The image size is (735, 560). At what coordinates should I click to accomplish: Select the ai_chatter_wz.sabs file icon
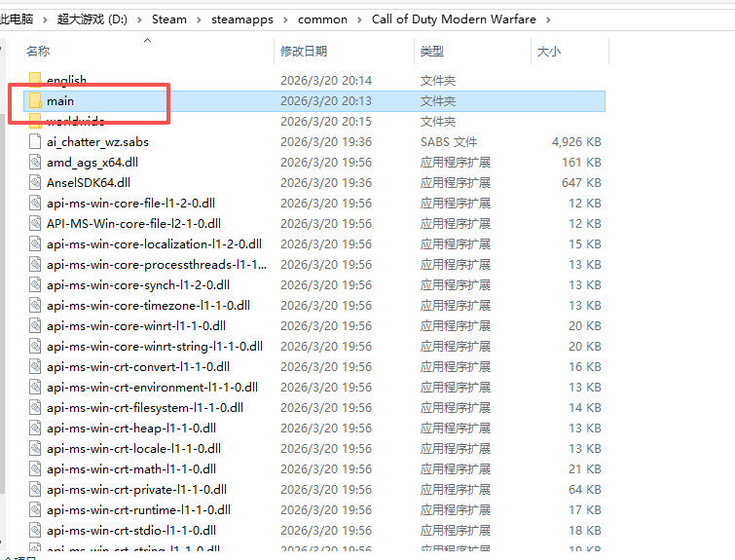[x=35, y=141]
